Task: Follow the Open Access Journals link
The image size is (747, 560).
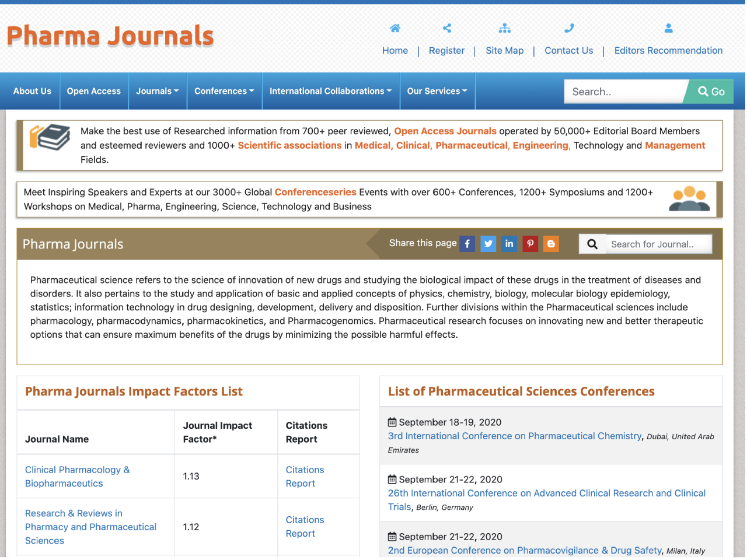Action: point(445,131)
